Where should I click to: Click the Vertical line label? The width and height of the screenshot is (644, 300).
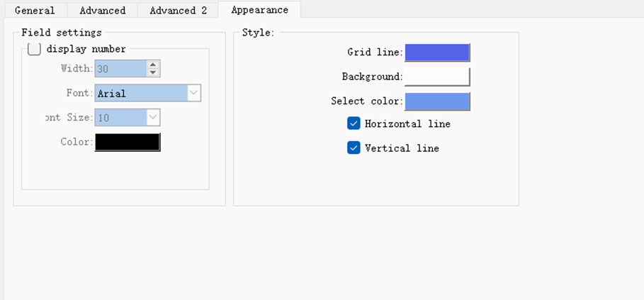[402, 148]
